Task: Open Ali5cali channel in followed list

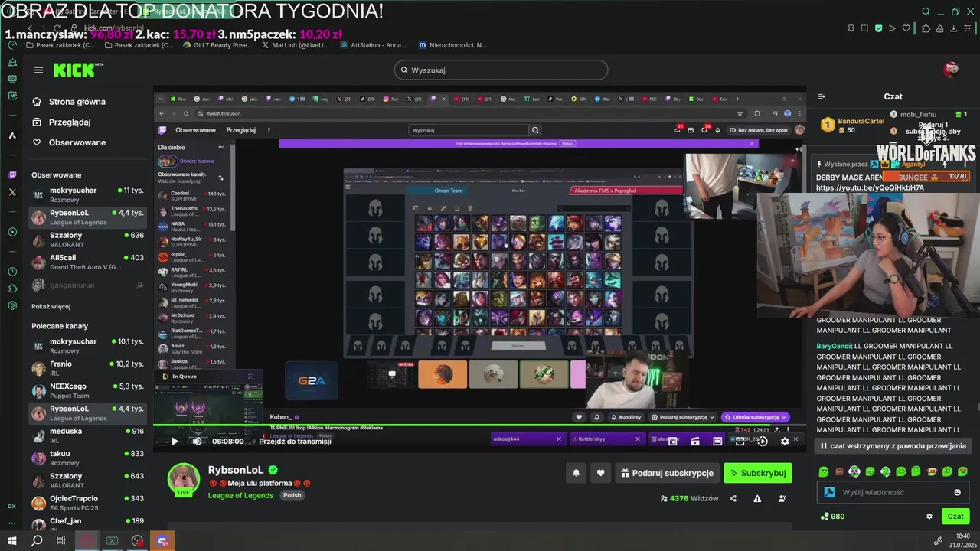Action: pyautogui.click(x=87, y=262)
